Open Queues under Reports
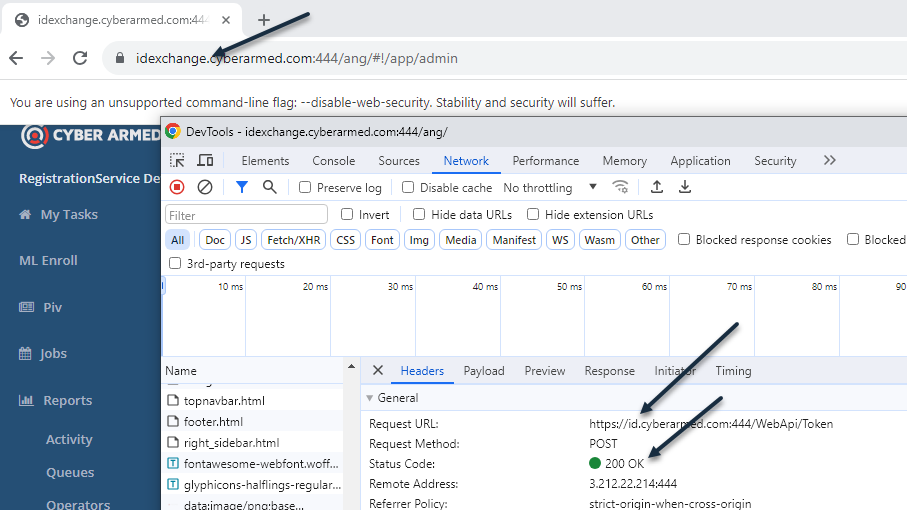This screenshot has width=907, height=510. coord(70,472)
